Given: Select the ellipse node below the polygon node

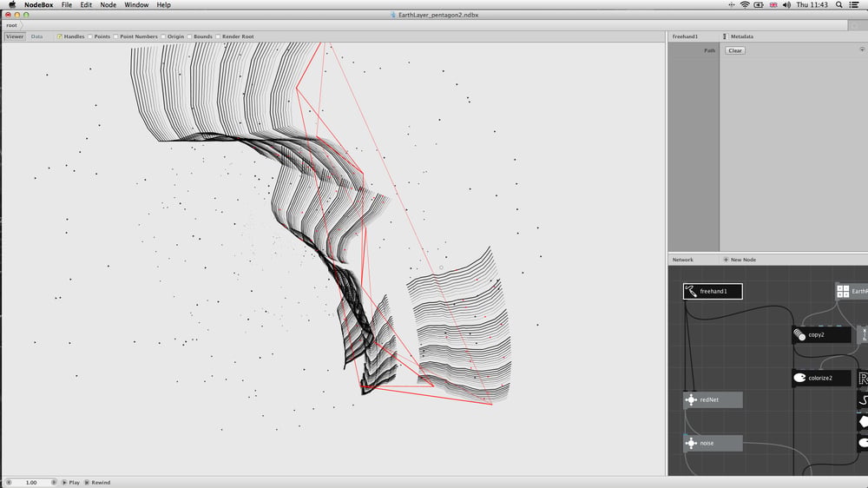Looking at the screenshot, I should tap(863, 443).
